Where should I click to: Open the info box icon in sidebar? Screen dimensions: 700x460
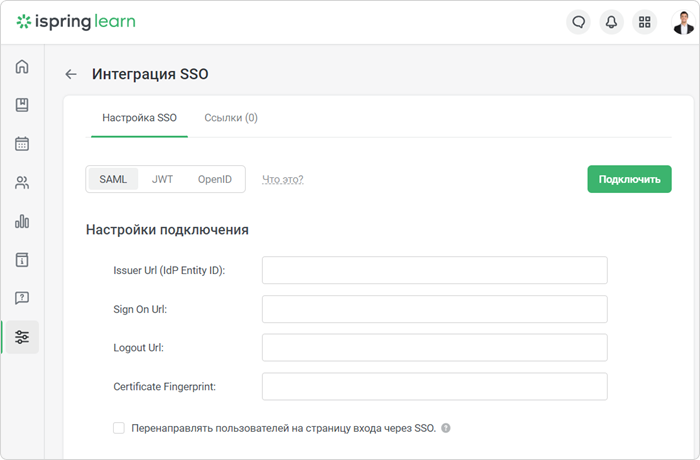point(22,259)
